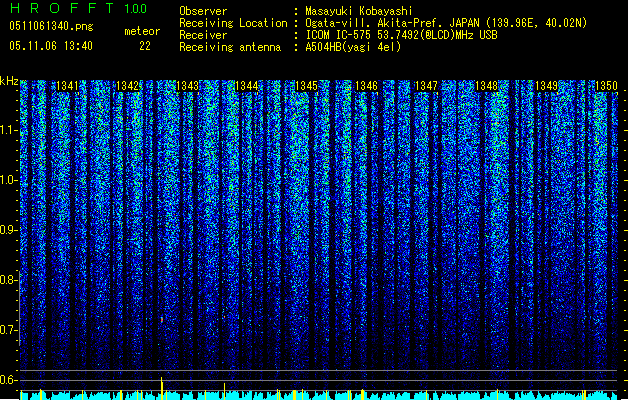
Task: Click the 0.6 kHz axis label
Action: point(8,380)
